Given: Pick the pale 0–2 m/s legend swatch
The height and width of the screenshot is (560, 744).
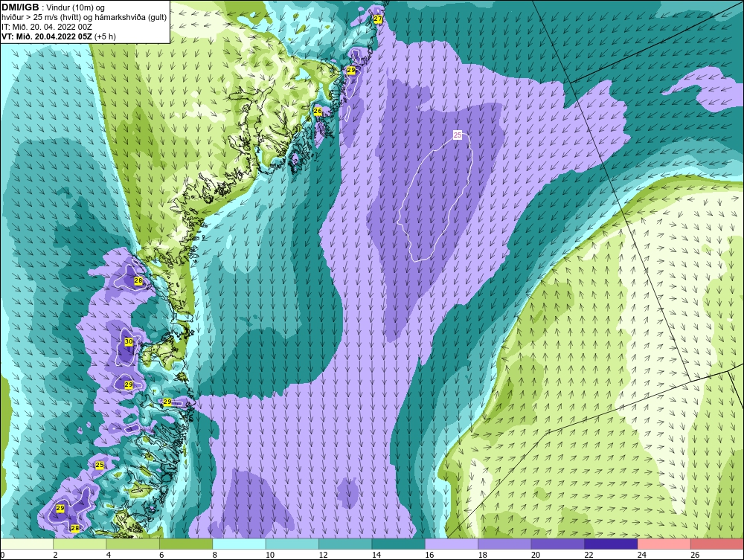Looking at the screenshot, I should tap(27, 544).
